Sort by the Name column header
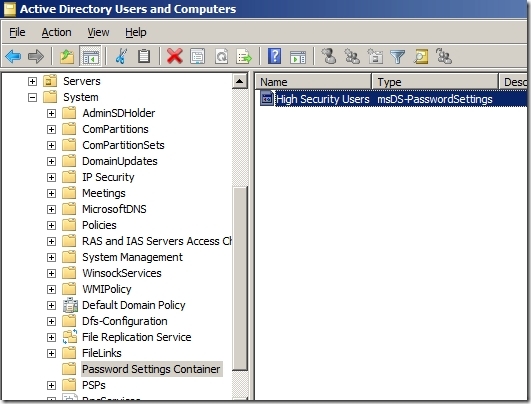531x404 pixels. pyautogui.click(x=314, y=82)
